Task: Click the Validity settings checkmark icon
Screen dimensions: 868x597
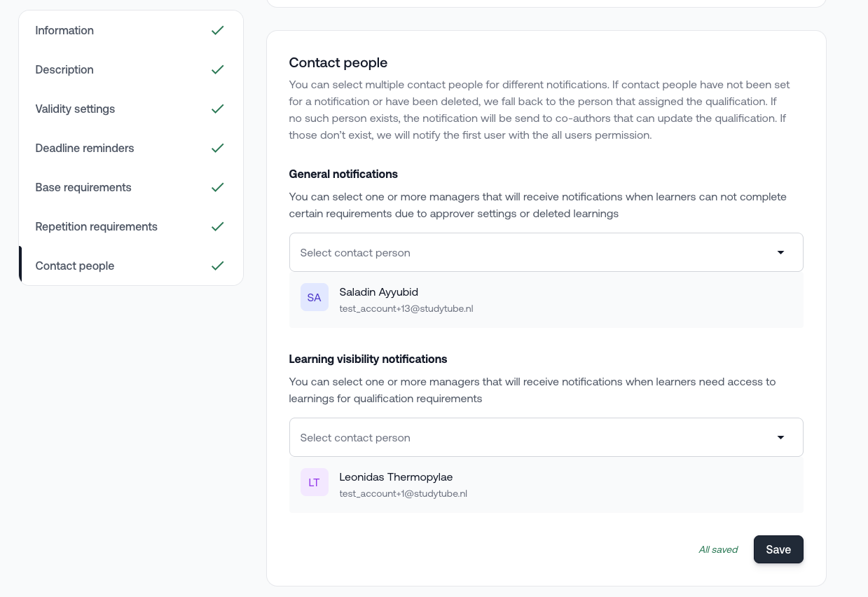Action: pyautogui.click(x=218, y=109)
